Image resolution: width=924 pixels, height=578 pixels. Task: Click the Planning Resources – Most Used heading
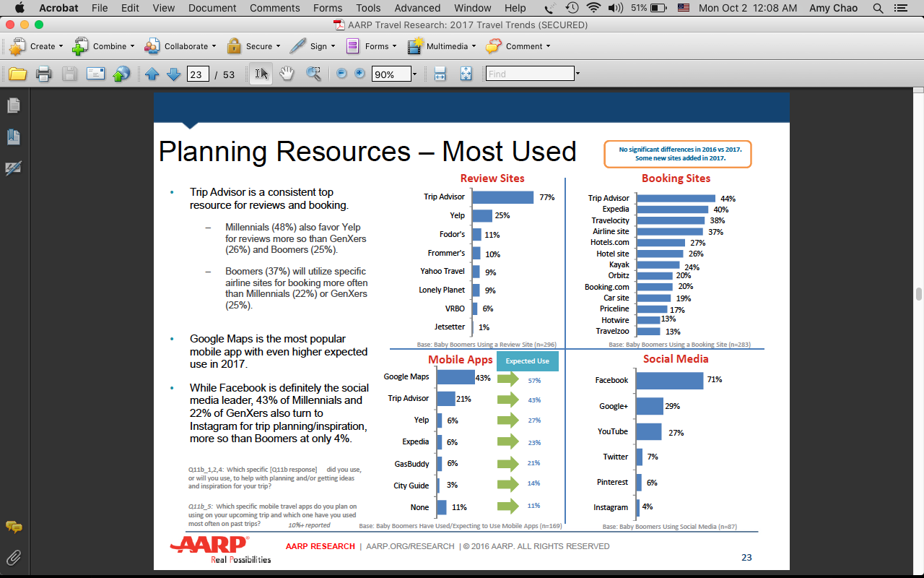(367, 151)
